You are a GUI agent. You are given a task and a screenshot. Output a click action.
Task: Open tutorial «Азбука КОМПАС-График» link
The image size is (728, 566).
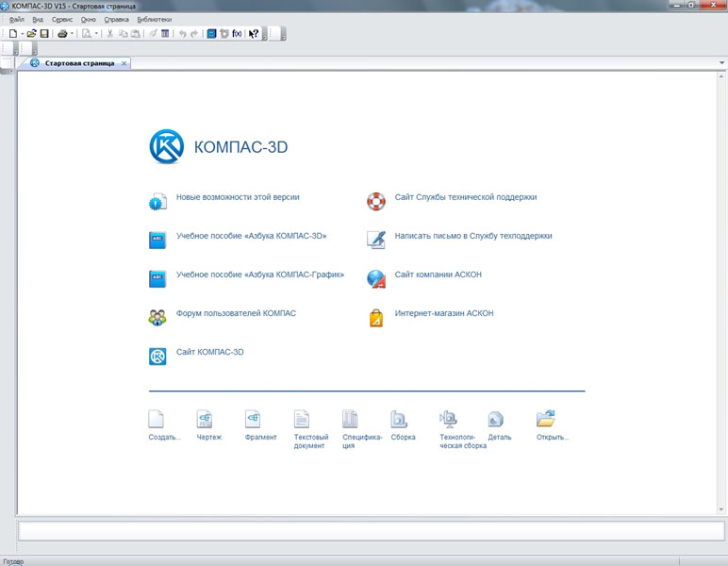[260, 275]
